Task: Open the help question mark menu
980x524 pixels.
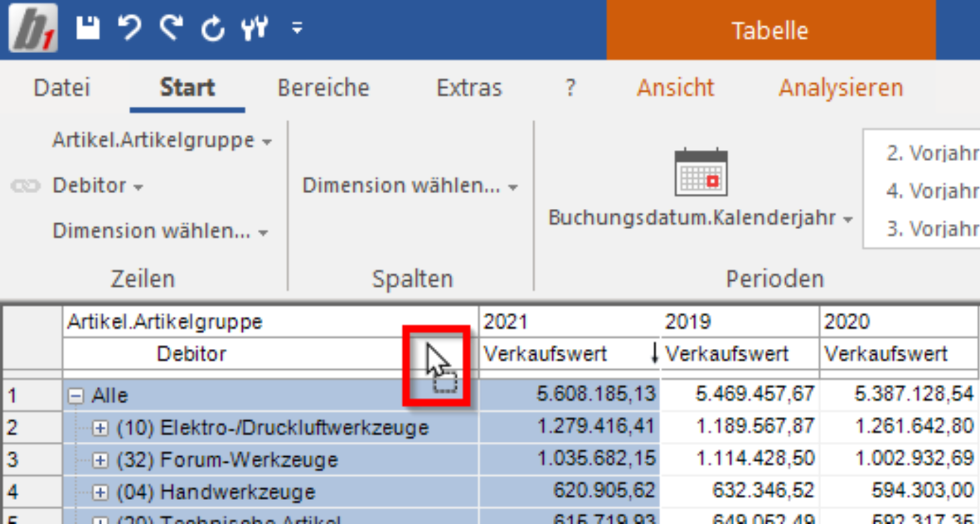Action: (x=570, y=88)
